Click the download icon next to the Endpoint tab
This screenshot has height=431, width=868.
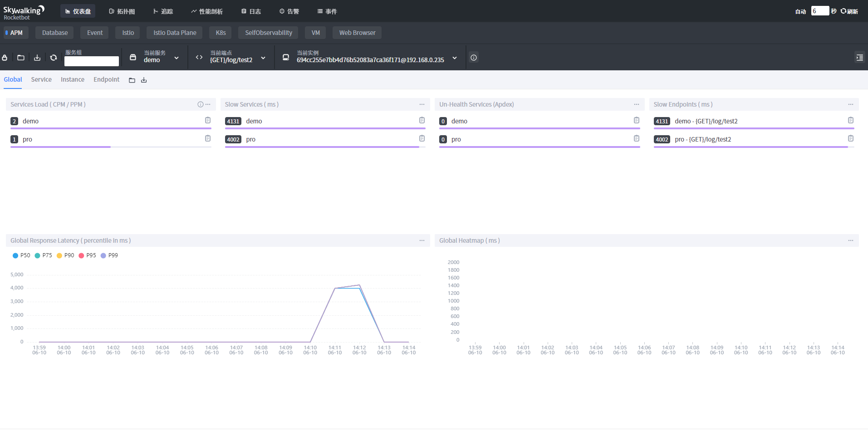[144, 80]
